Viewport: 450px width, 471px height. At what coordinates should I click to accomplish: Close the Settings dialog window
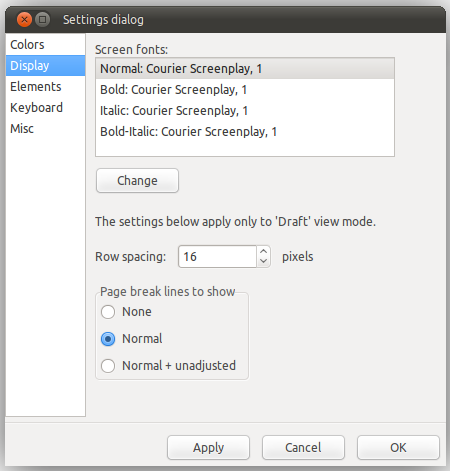[x=24, y=20]
